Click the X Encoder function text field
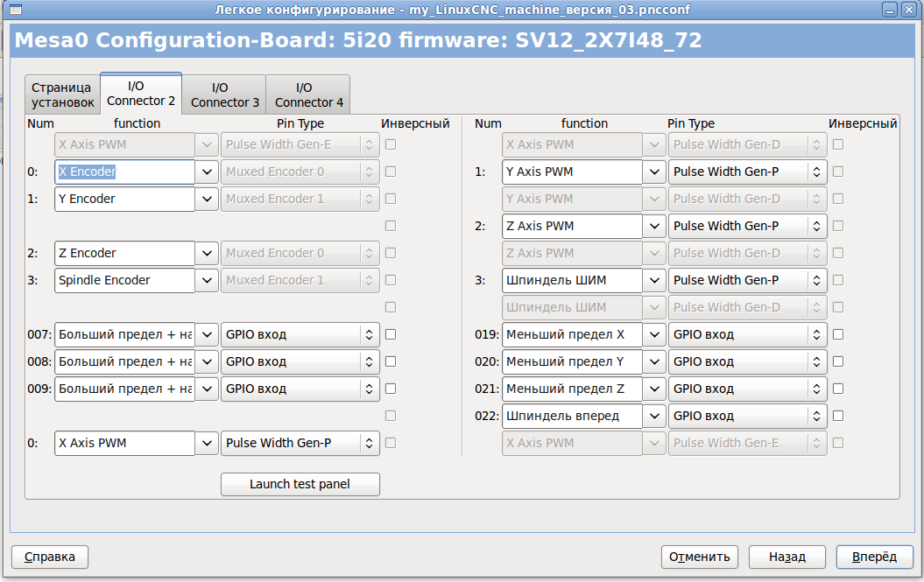The width and height of the screenshot is (924, 582). tap(124, 172)
